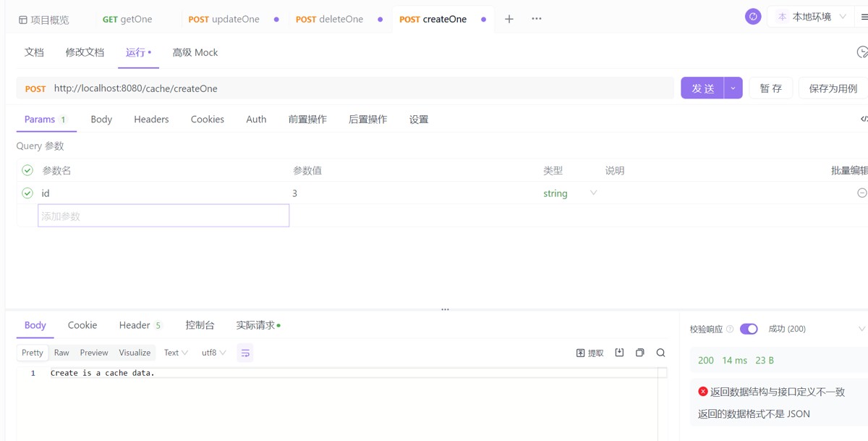Open the 成功 (200) response dropdown

[x=816, y=329]
